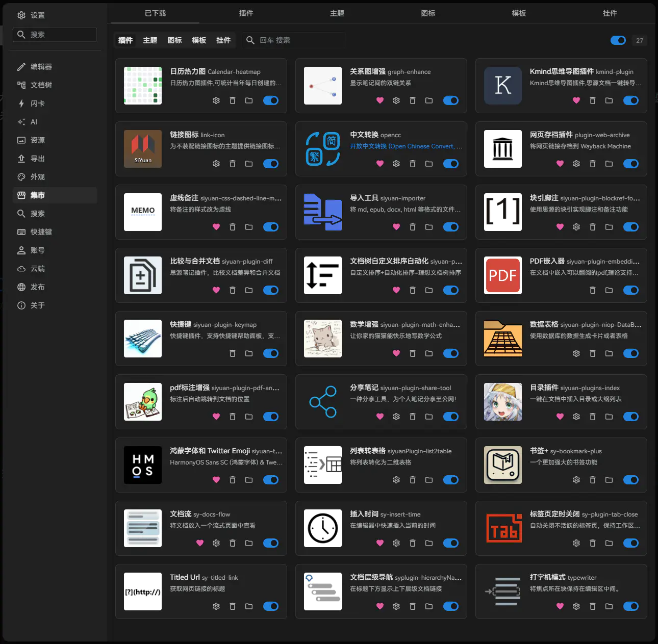
Task: Click the heart icon on graph-enhance card
Action: pos(380,100)
